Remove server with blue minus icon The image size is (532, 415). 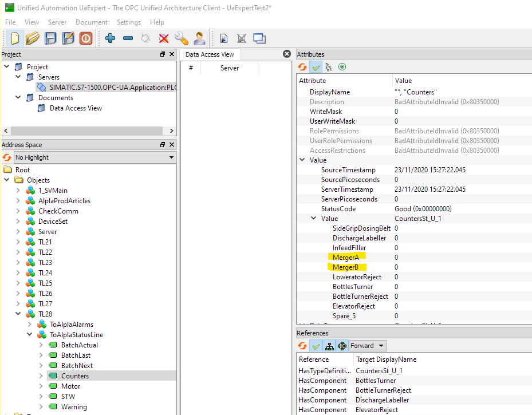click(128, 38)
